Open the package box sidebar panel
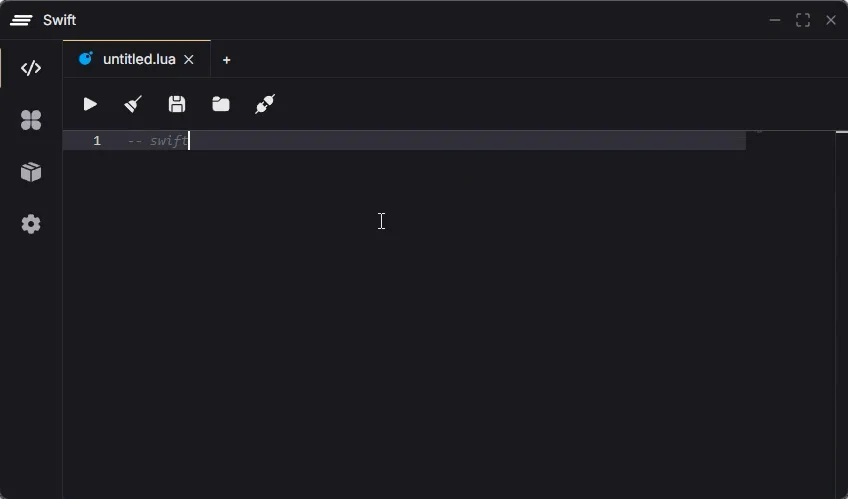Screen dimensions: 848x499 point(31,172)
